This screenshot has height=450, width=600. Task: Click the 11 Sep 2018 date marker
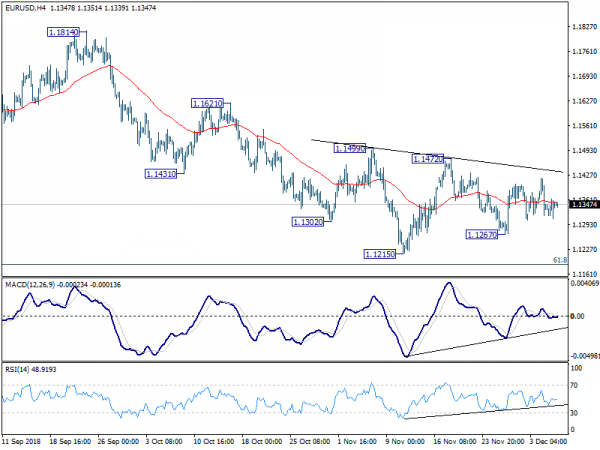23,441
